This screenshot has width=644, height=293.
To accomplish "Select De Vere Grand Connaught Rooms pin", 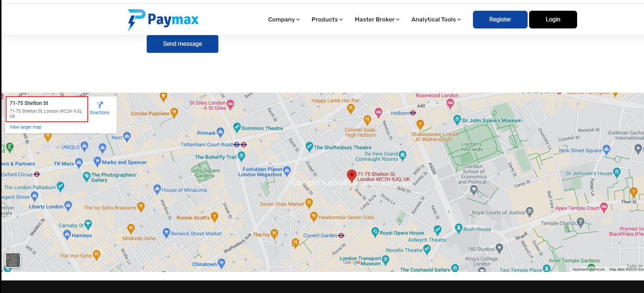I will pyautogui.click(x=402, y=155).
